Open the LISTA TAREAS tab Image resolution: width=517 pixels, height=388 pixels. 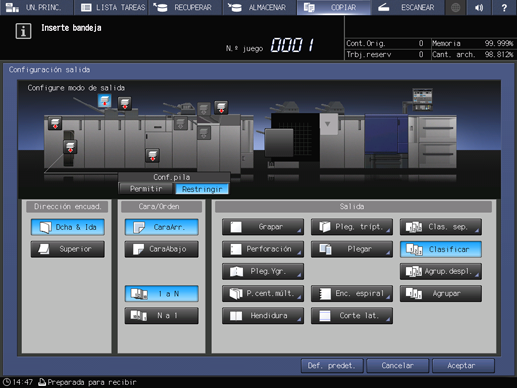tap(112, 7)
